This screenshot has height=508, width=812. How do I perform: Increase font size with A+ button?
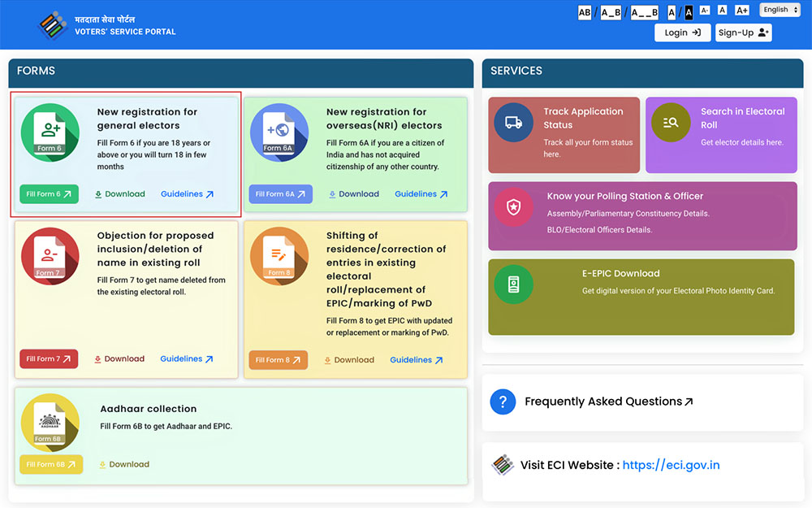[x=741, y=11]
